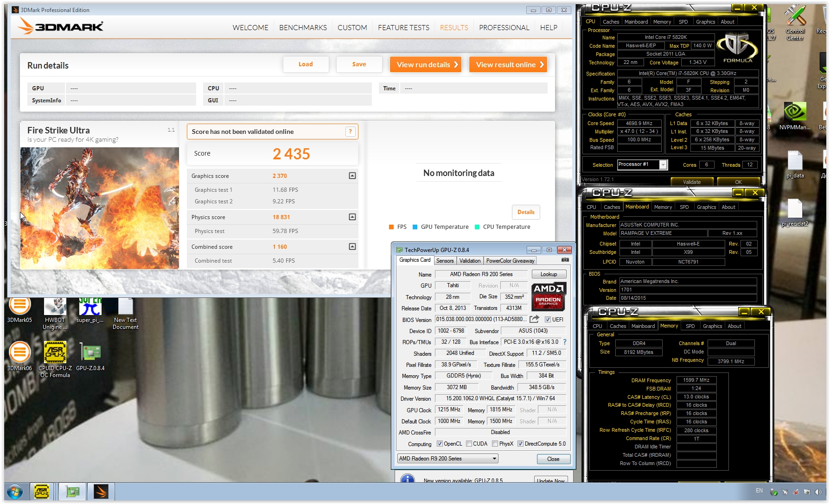This screenshot has height=504, width=830.
Task: Open the Validation tab in GPU-Z
Action: [470, 261]
